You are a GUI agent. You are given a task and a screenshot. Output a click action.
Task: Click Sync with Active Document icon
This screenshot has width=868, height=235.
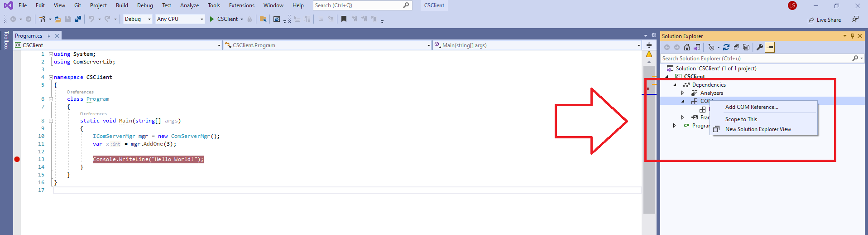pos(726,47)
